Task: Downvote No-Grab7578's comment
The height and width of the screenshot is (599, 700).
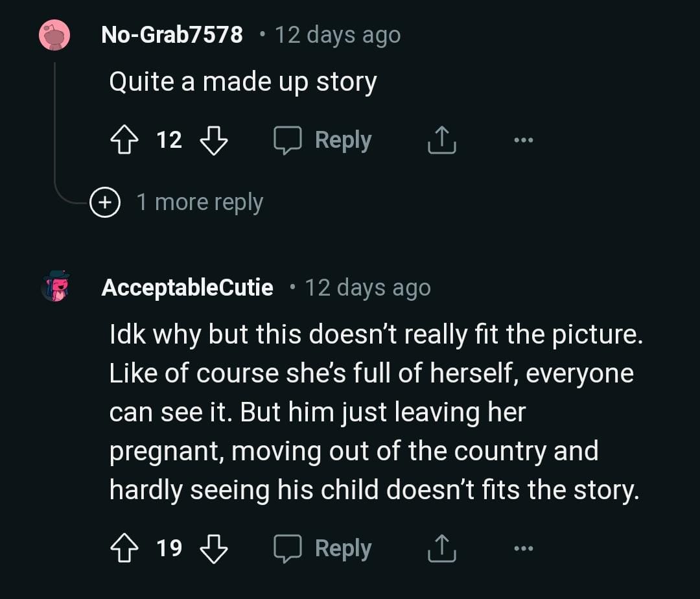Action: [213, 139]
